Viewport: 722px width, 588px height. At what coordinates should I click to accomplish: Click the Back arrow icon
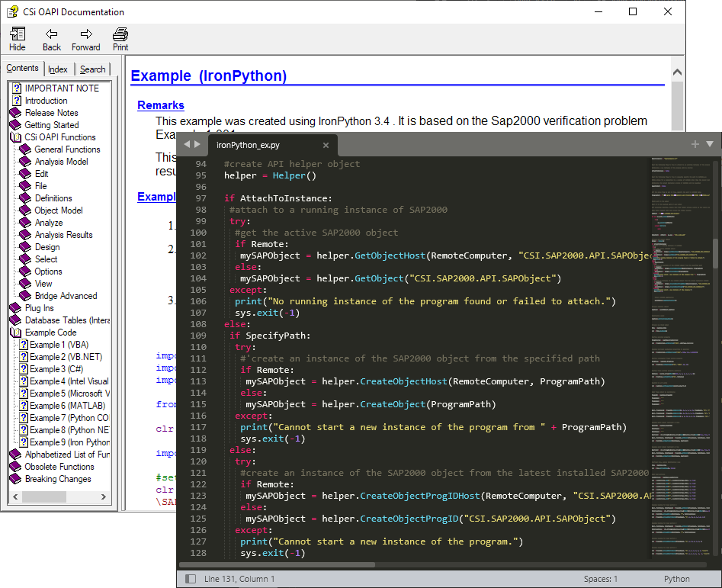point(52,34)
